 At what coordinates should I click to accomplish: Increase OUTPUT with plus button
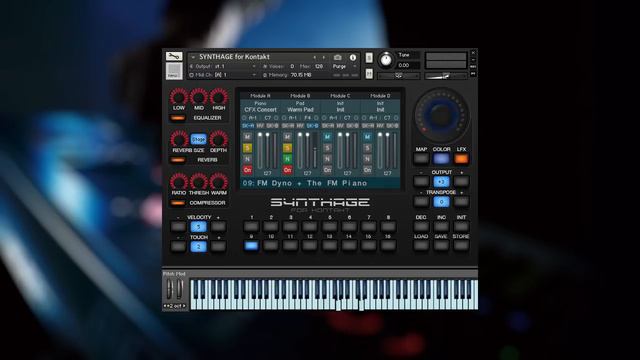461,182
